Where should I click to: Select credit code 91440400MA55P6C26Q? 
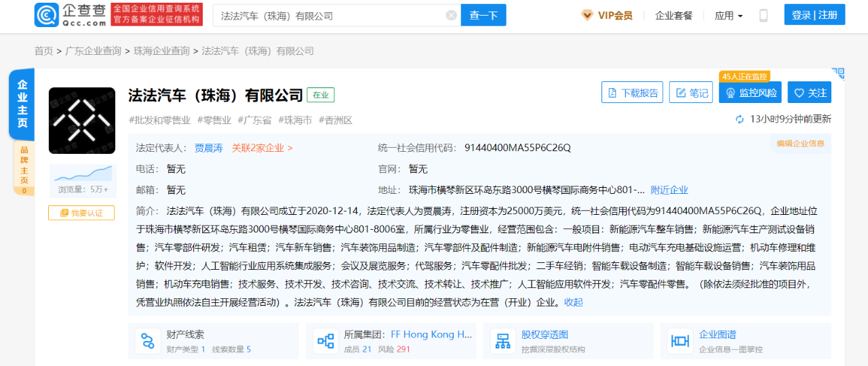tap(517, 148)
